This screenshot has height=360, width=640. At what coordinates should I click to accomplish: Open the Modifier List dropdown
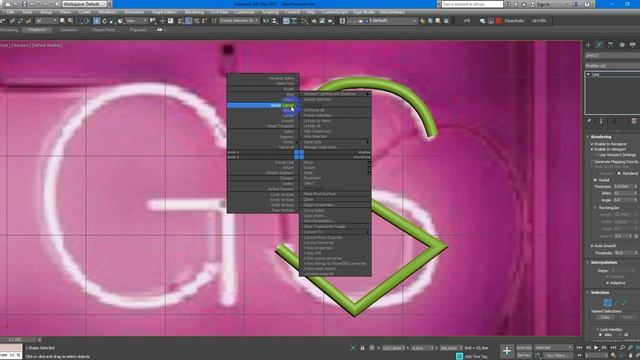click(x=612, y=66)
